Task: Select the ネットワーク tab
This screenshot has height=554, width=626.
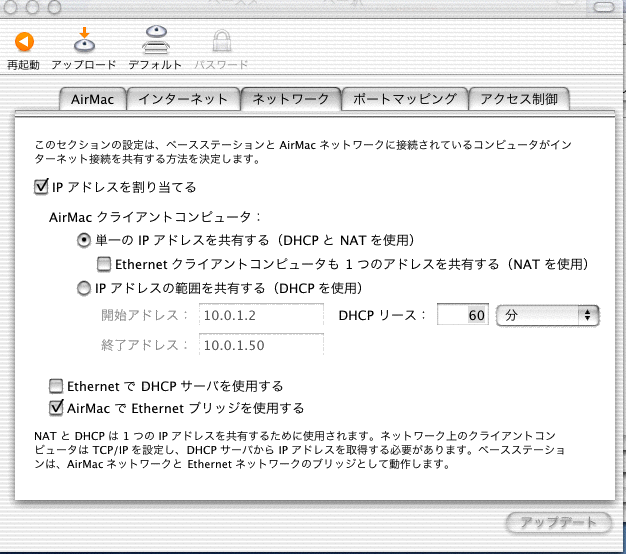Action: tap(290, 99)
